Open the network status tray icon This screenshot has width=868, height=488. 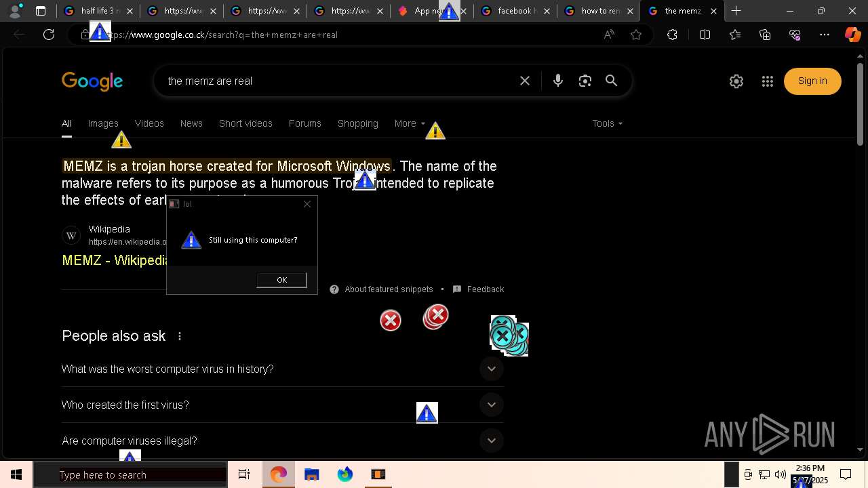coord(764,474)
